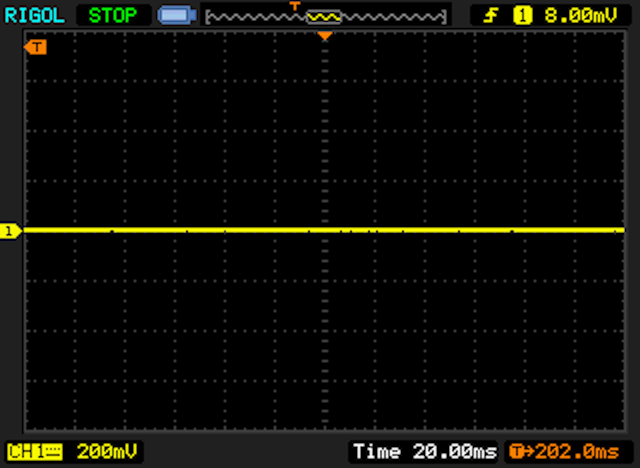The height and width of the screenshot is (468, 640).
Task: Click the RIGOL logo text
Action: coord(34,16)
